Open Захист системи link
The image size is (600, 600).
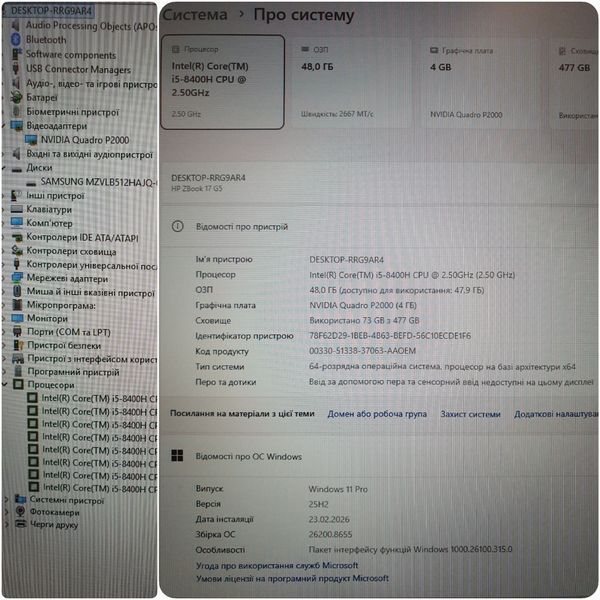tap(470, 414)
